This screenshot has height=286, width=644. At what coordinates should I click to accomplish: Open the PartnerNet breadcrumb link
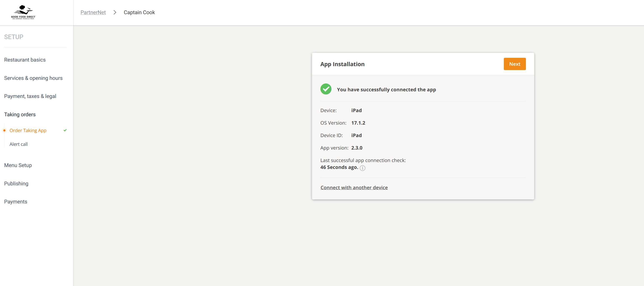(93, 12)
